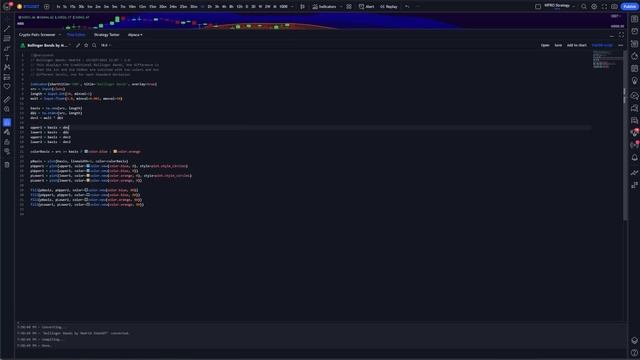Select the ruler measure tool
The width and height of the screenshot is (640, 360).
[x=7, y=99]
